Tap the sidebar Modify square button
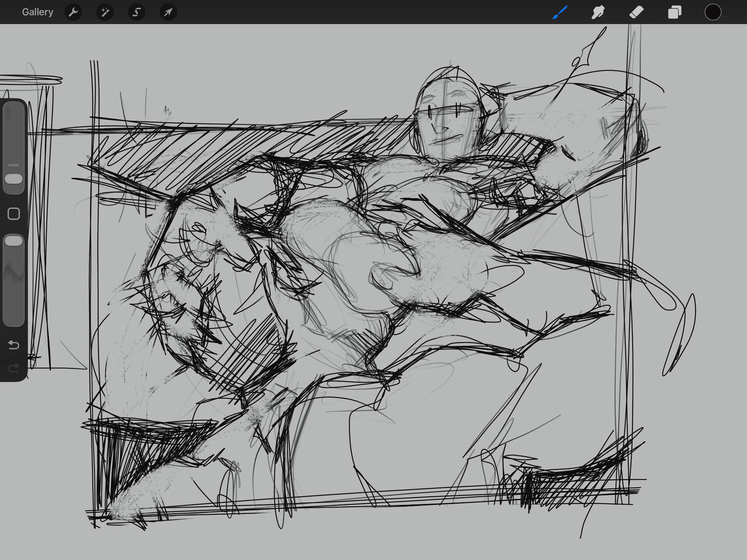747x560 pixels. pyautogui.click(x=14, y=214)
